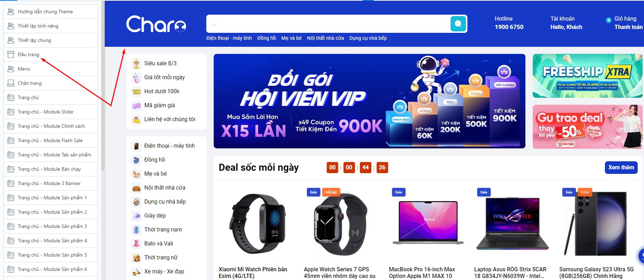The height and width of the screenshot is (280, 644).
Task: Open the Đồng hồ top navigation menu
Action: (267, 38)
